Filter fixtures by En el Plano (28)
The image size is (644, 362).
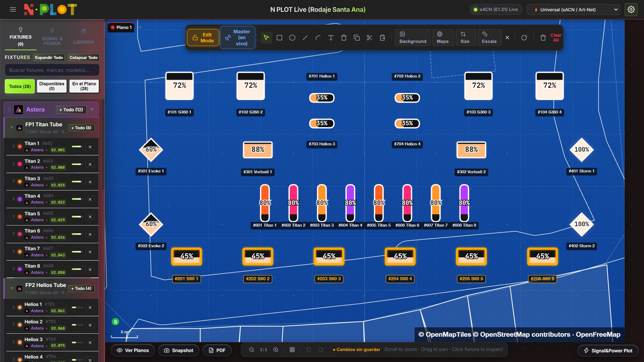pos(84,86)
